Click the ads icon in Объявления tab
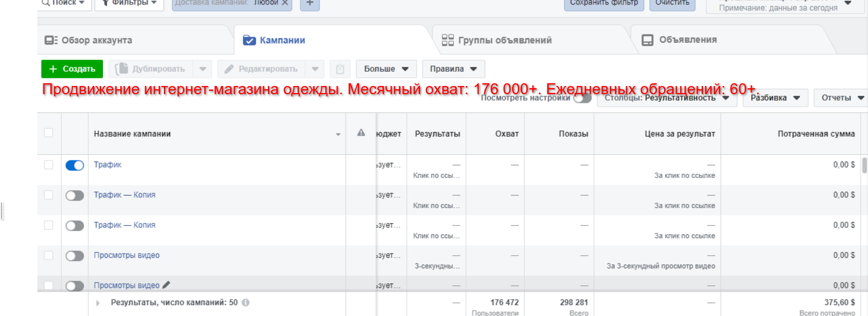This screenshot has height=316, width=868. [647, 40]
